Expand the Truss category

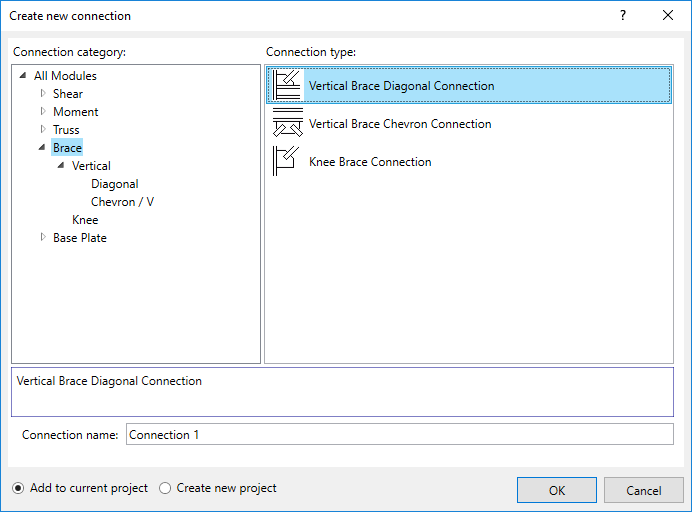43,130
